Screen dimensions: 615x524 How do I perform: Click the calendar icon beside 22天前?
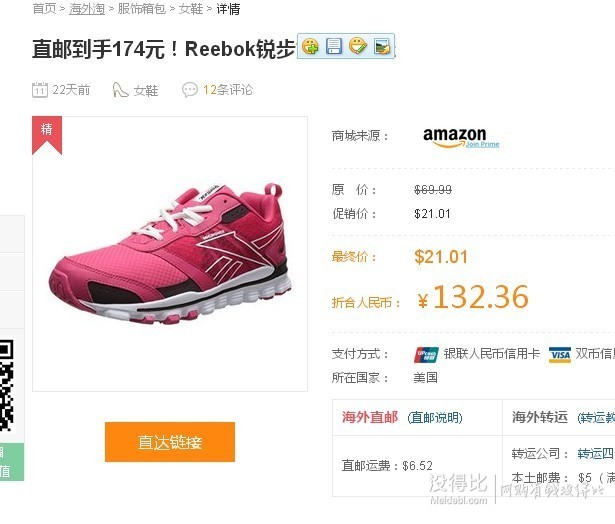click(40, 90)
